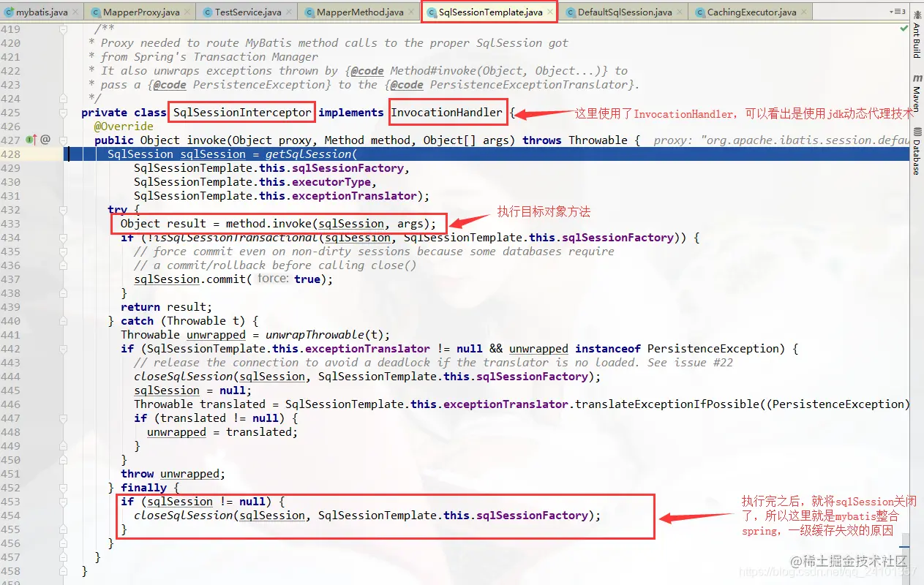
Task: Click the CachingExecutor.java tab class icon
Action: point(699,12)
